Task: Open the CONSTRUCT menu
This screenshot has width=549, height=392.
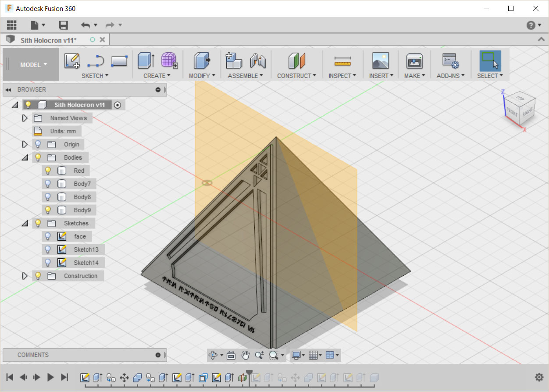Action: pyautogui.click(x=296, y=75)
